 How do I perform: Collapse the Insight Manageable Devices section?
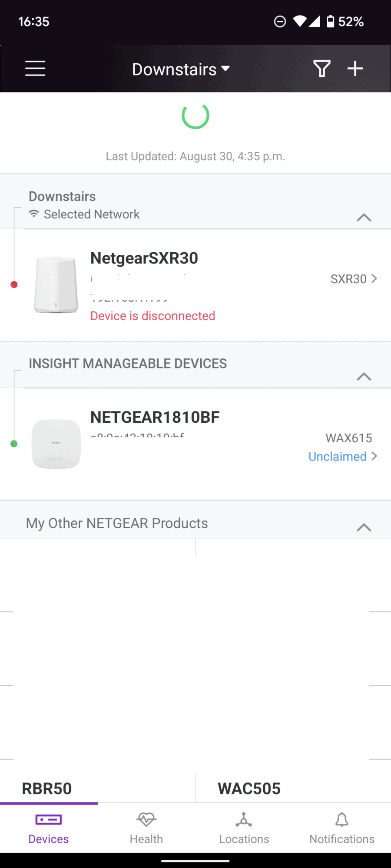click(x=364, y=377)
